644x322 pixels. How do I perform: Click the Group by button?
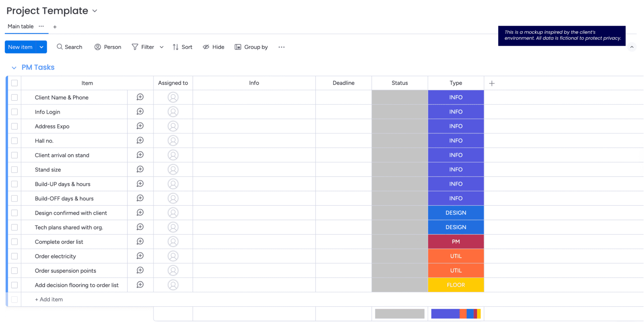tap(251, 47)
